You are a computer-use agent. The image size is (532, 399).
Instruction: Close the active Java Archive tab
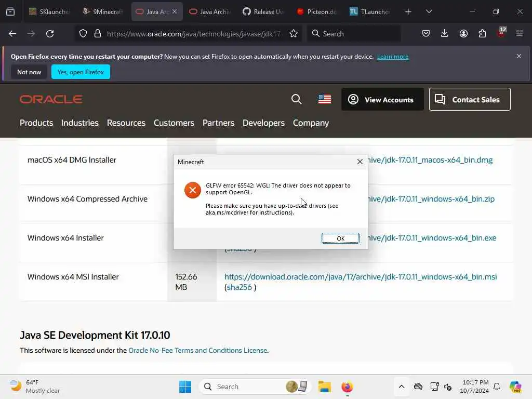click(x=175, y=11)
